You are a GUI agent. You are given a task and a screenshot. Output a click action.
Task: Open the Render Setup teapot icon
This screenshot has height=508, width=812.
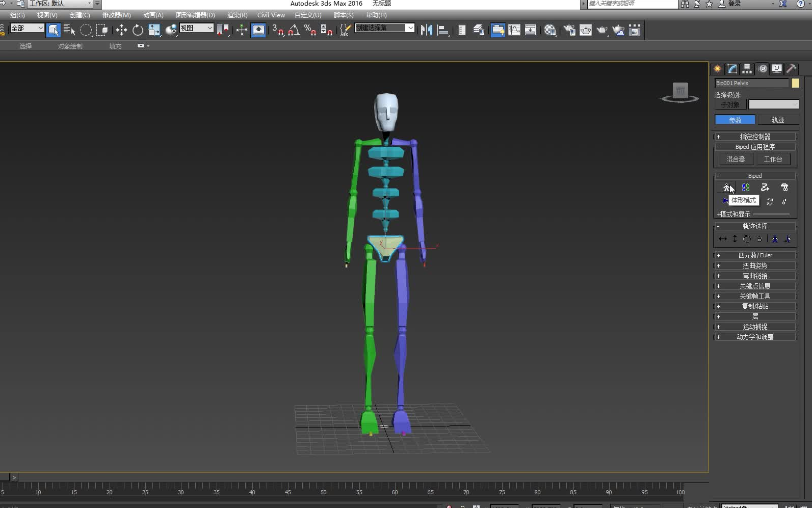click(569, 30)
